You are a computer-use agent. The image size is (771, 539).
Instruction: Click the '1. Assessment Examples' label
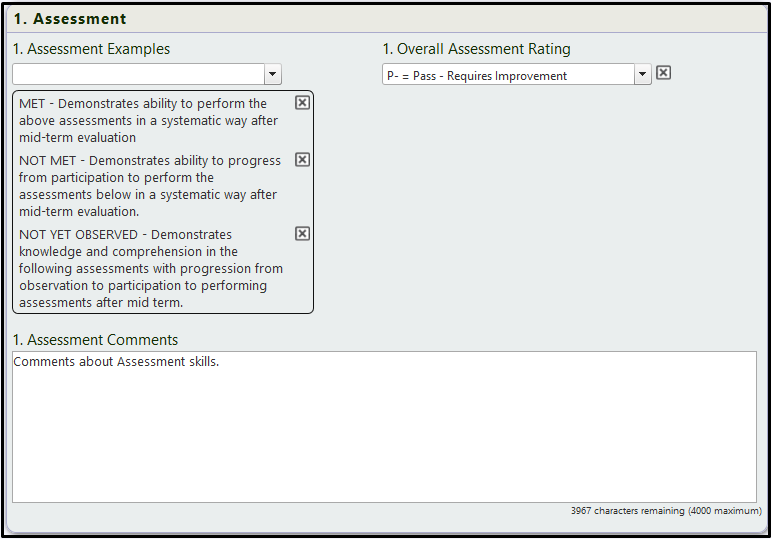tap(91, 49)
